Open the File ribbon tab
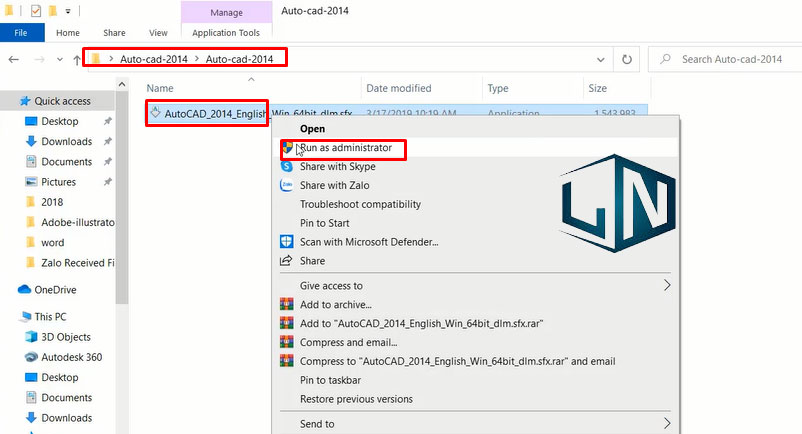 21,33
